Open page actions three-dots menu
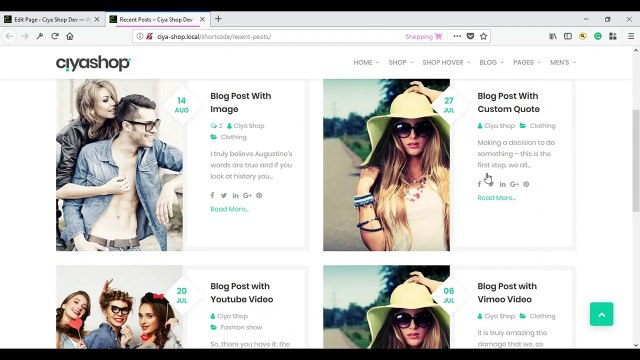Image resolution: width=640 pixels, height=360 pixels. coord(457,36)
